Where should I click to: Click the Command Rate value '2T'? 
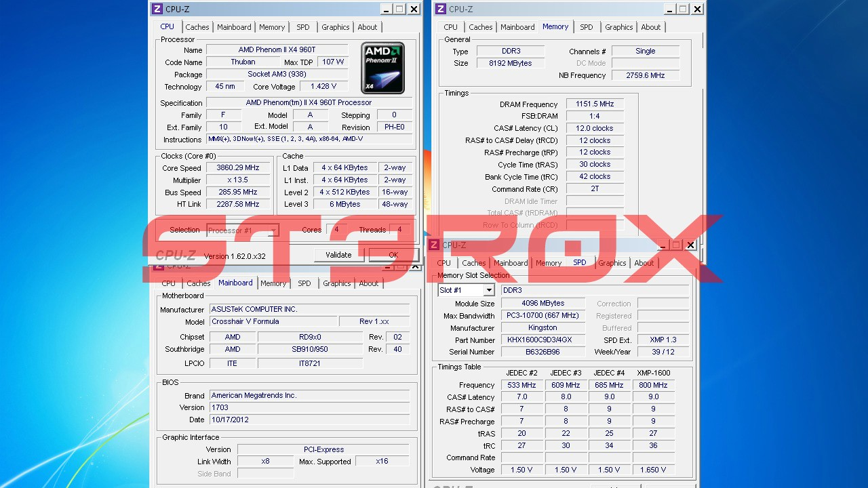point(595,188)
